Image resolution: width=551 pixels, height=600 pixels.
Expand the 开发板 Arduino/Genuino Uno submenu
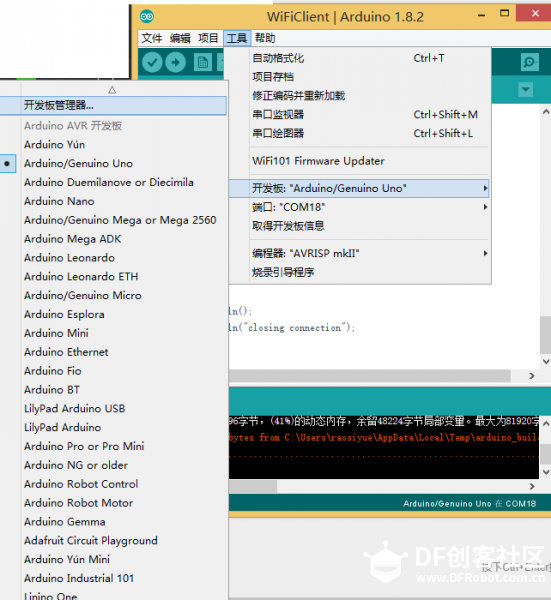pos(360,188)
